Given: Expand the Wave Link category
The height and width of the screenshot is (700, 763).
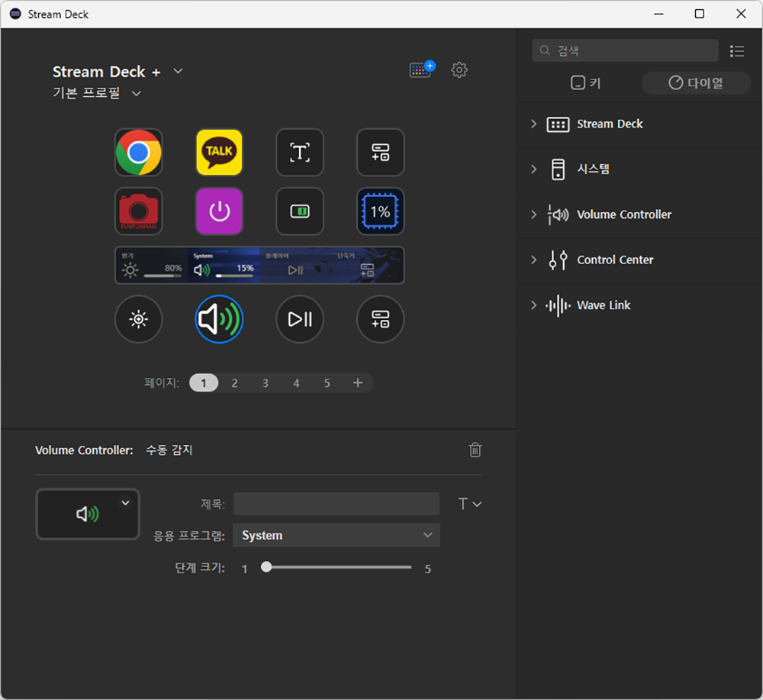Looking at the screenshot, I should coord(534,305).
